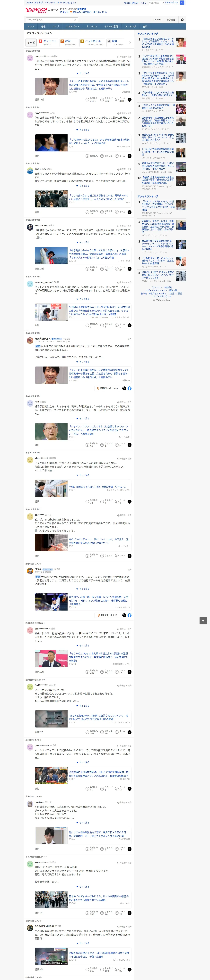Open the エキスパート navigation tab
Viewport: 210px width, 980px height.
click(72, 27)
